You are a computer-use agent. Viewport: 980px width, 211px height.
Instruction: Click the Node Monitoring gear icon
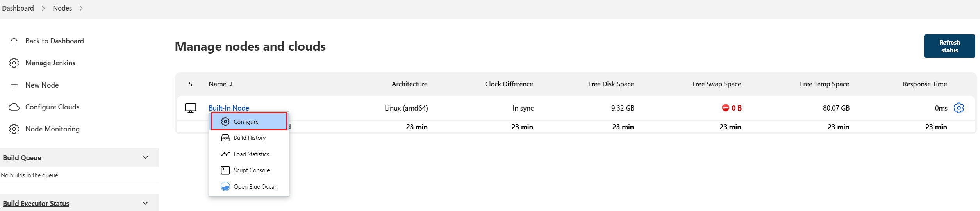(14, 129)
